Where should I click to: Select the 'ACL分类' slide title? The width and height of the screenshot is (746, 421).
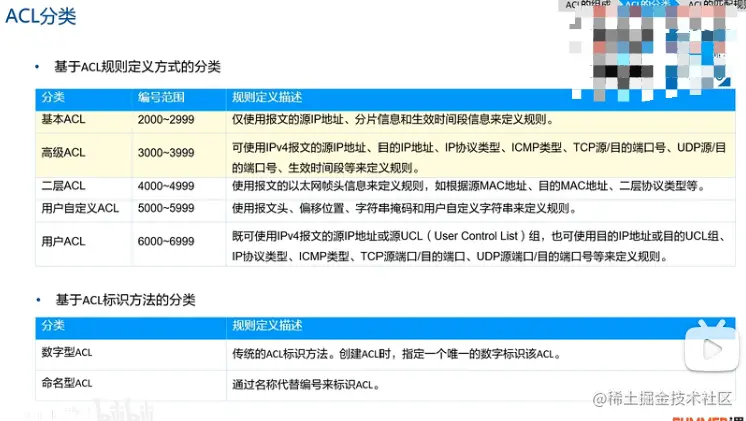40,17
